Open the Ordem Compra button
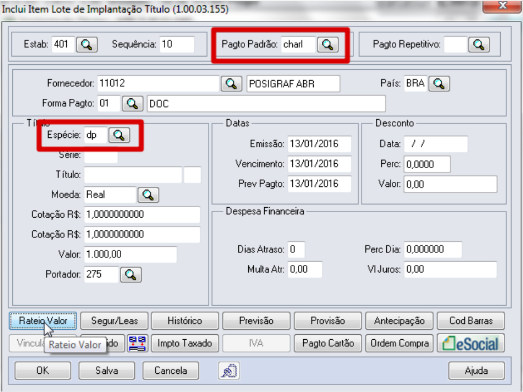523x392 pixels. 399,344
